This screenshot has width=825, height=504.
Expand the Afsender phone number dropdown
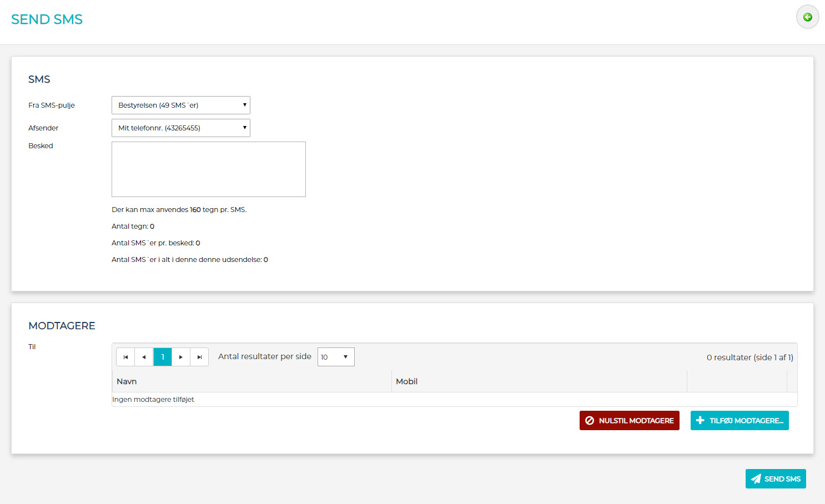[180, 128]
